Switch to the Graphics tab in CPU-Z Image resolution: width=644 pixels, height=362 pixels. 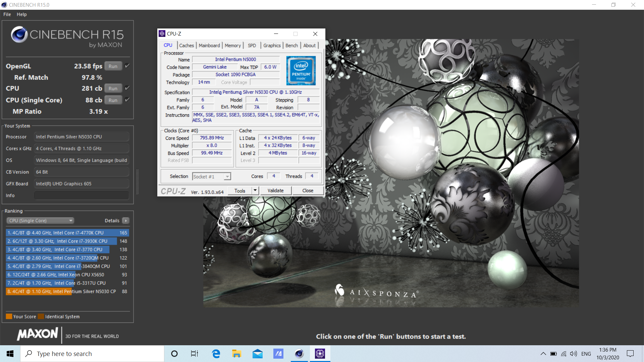click(x=272, y=46)
